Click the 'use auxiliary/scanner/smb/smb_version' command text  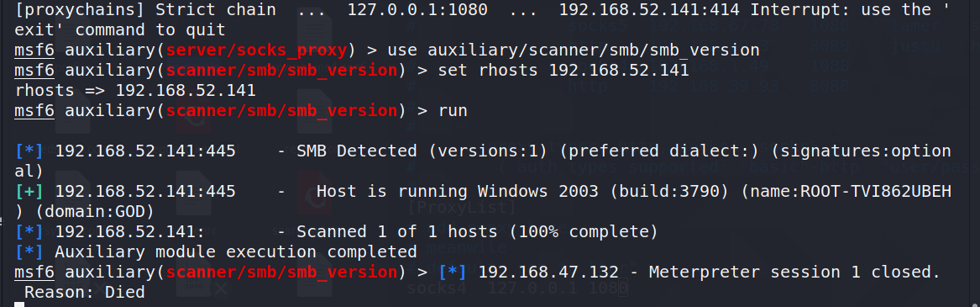tap(574, 50)
